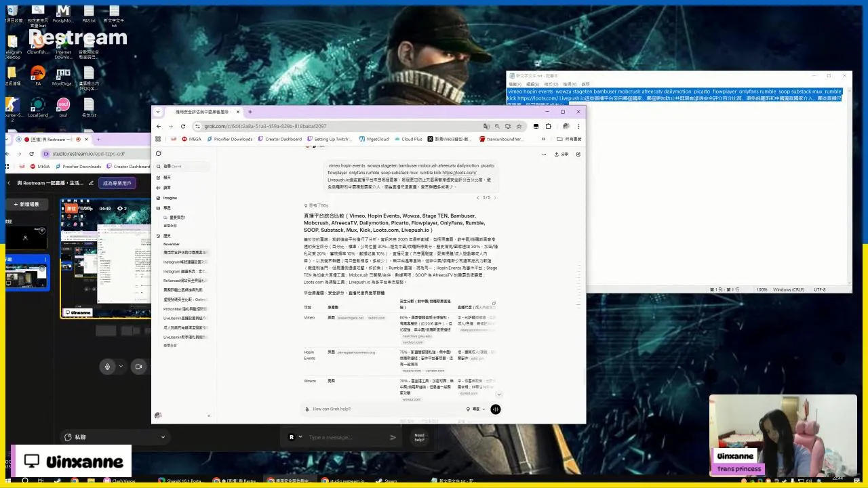Image resolution: width=868 pixels, height=488 pixels.
Task: Click Grok voice mode button
Action: pyautogui.click(x=496, y=409)
